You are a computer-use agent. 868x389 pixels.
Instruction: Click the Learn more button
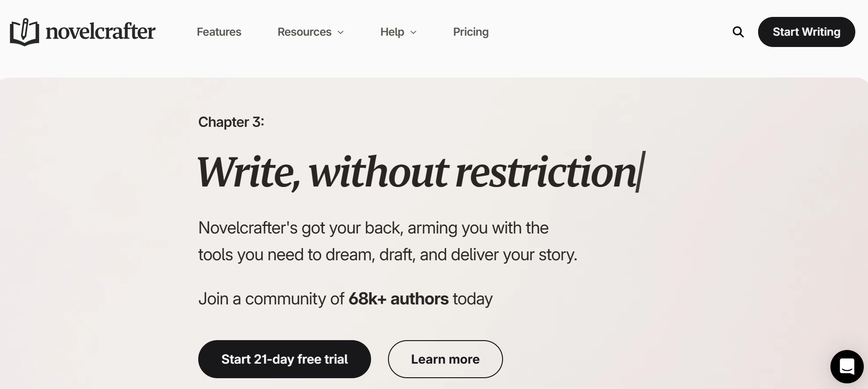click(445, 359)
